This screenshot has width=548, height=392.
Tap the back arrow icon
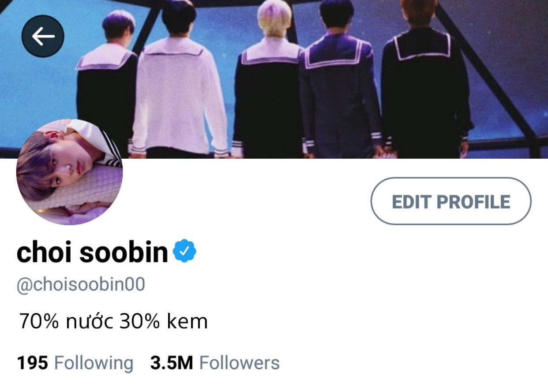43,37
